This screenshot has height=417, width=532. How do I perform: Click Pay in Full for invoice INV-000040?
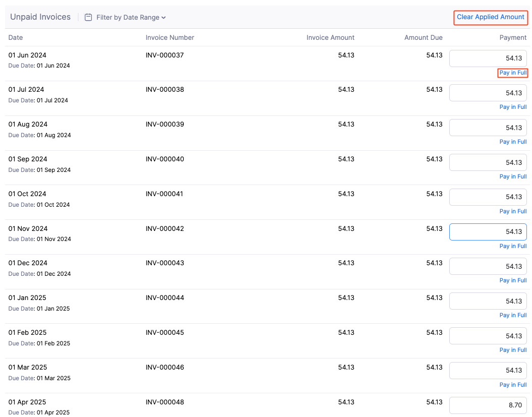[513, 176]
